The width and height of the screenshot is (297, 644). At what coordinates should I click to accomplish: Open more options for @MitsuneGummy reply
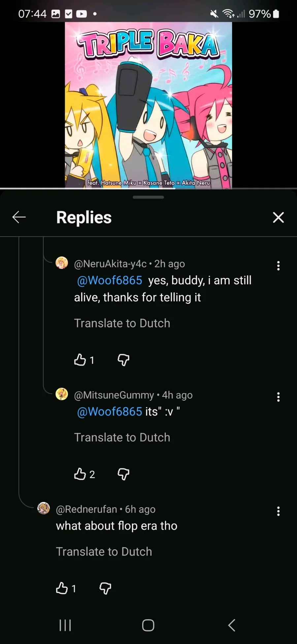(x=279, y=397)
